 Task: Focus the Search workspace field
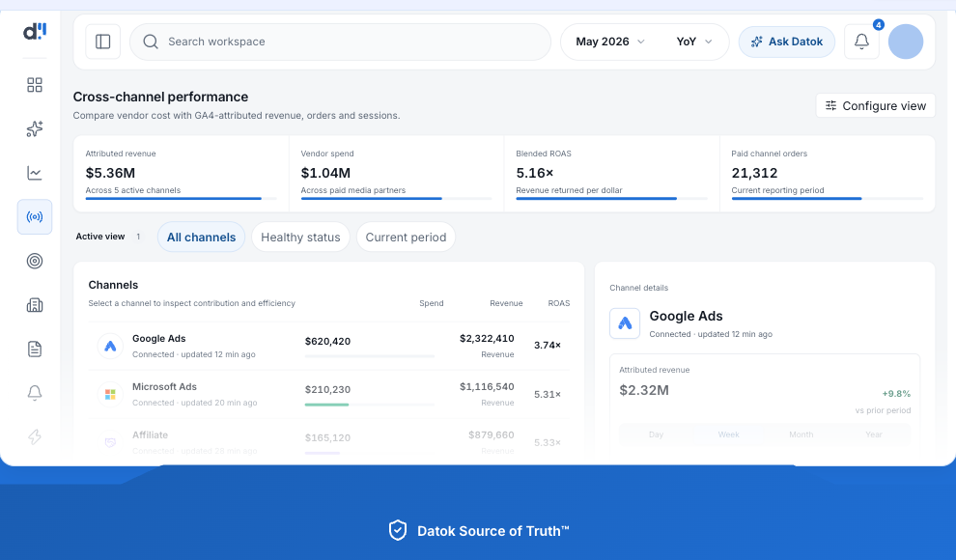[340, 42]
